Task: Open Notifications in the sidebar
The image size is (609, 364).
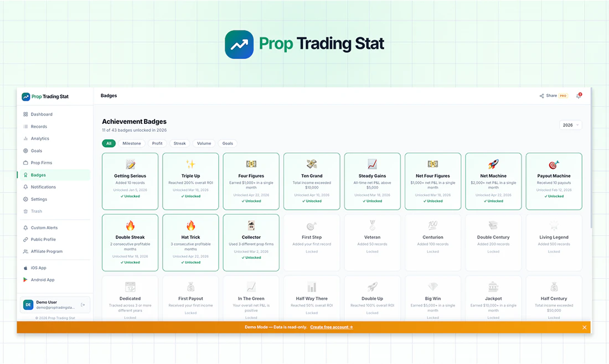Action: [54, 187]
